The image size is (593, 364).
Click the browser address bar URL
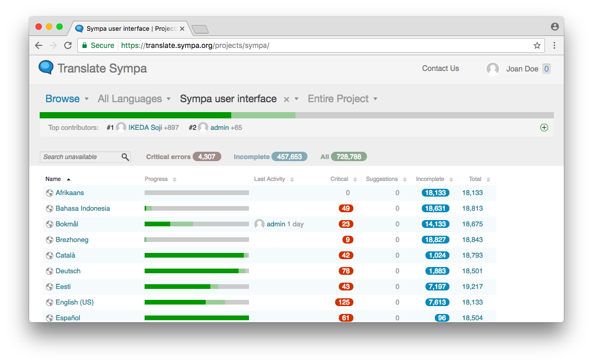pos(195,45)
